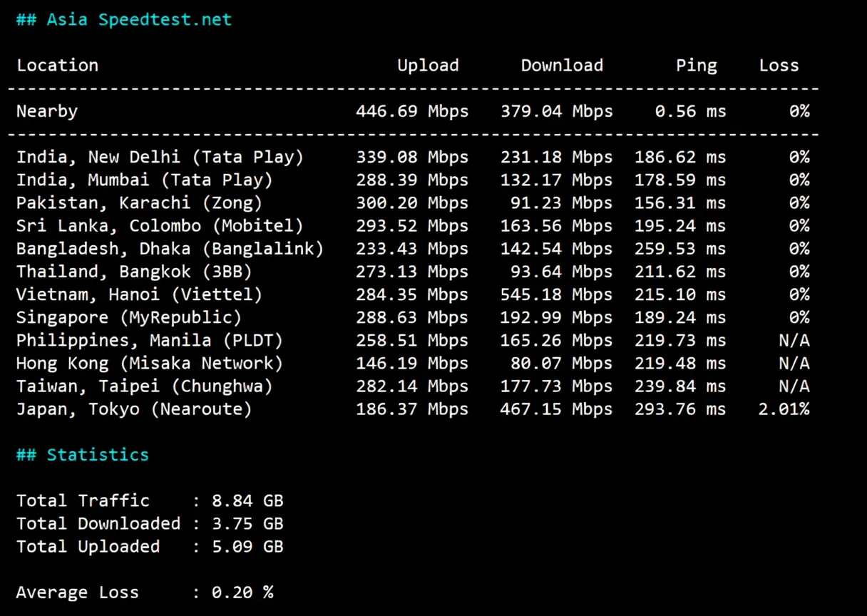Image resolution: width=867 pixels, height=616 pixels.
Task: Select the Nearby ping value 0.56 ms
Action: 690,111
